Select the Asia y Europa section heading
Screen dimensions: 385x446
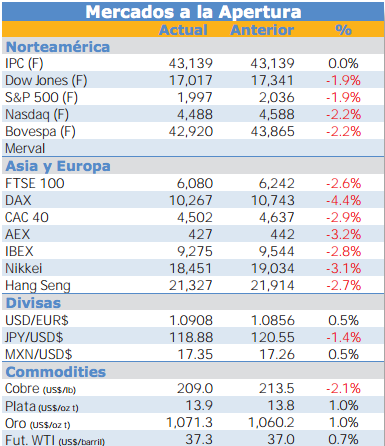pos(58,166)
